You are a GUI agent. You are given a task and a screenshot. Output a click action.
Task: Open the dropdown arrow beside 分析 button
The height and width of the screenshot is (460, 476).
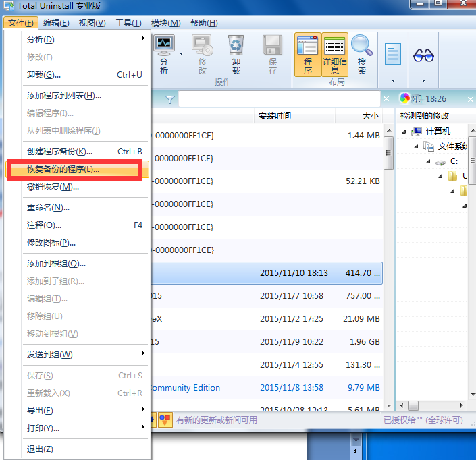coord(182,54)
